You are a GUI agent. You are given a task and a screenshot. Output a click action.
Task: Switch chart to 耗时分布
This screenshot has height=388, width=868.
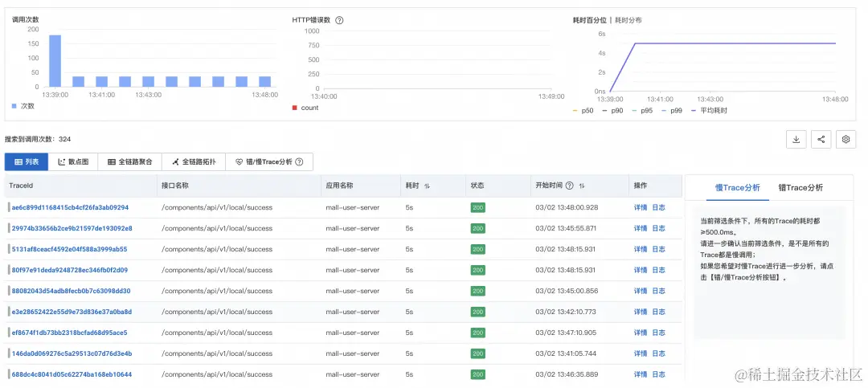point(628,20)
